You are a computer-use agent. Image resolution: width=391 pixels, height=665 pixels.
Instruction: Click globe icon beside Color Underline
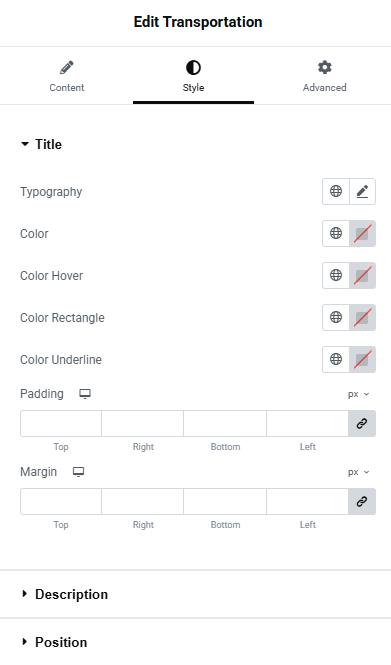(x=336, y=359)
